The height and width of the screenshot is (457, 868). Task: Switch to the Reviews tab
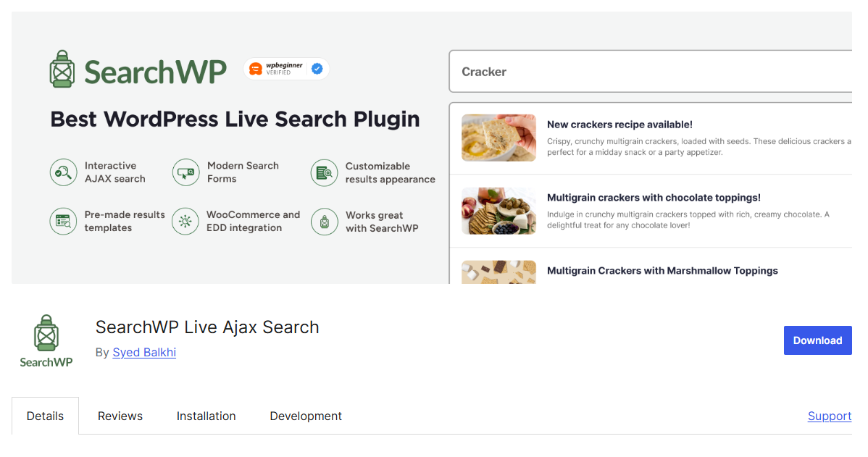point(120,416)
